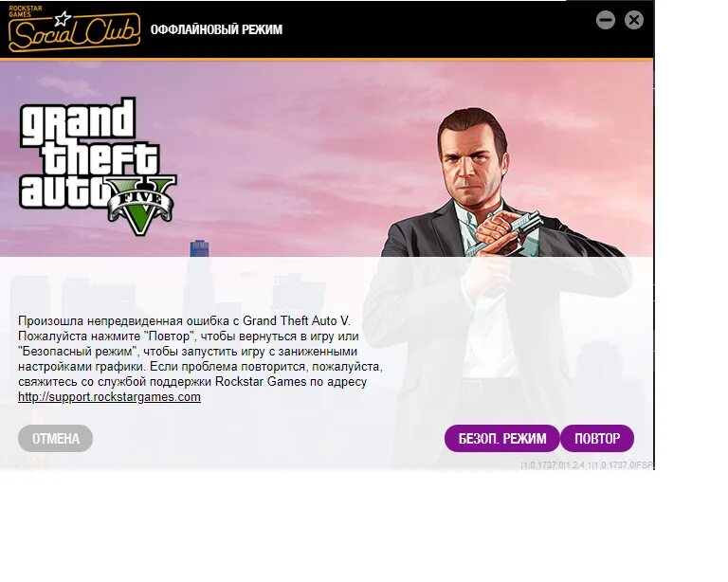The height and width of the screenshot is (582, 728).
Task: Click the Social Club logo
Action: pos(74,28)
